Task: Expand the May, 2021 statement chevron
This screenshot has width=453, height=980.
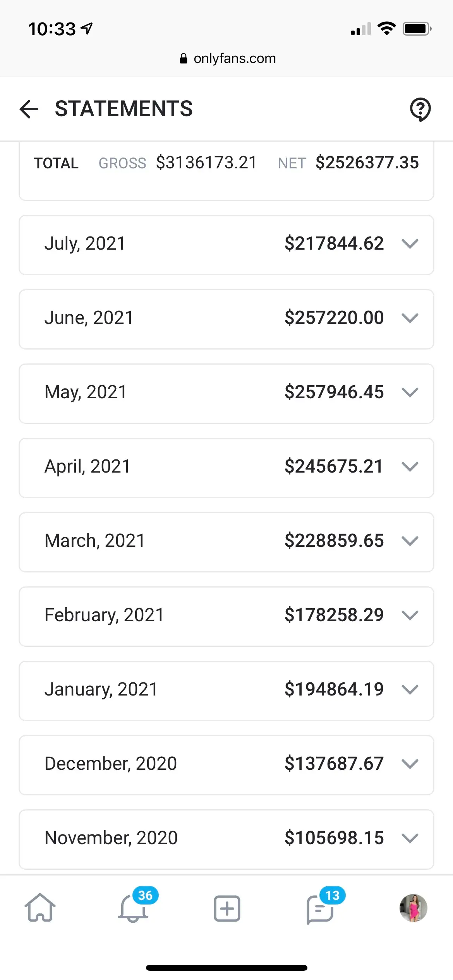Action: [410, 392]
